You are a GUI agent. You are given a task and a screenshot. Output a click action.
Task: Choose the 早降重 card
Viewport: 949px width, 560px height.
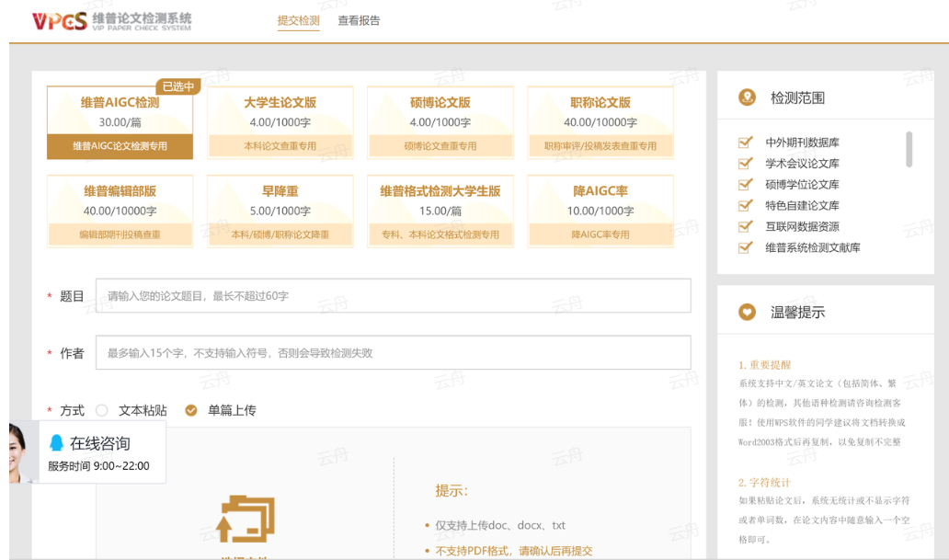tap(280, 211)
